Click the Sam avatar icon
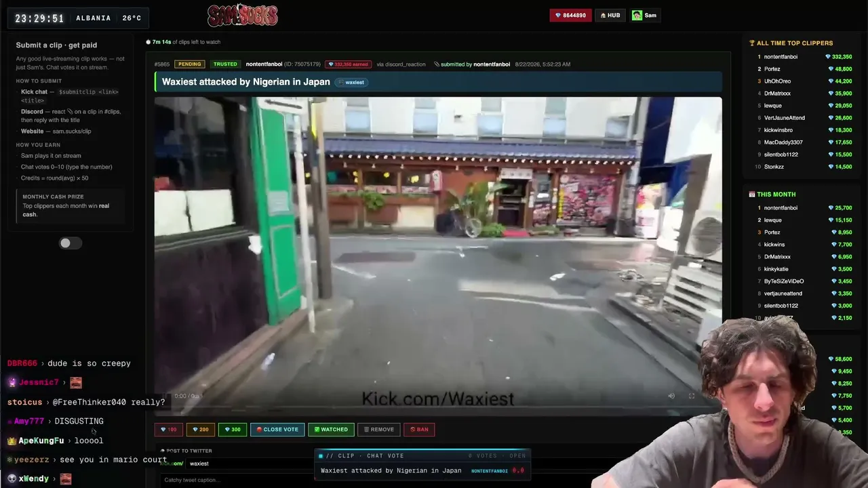Image resolution: width=868 pixels, height=488 pixels. (637, 15)
